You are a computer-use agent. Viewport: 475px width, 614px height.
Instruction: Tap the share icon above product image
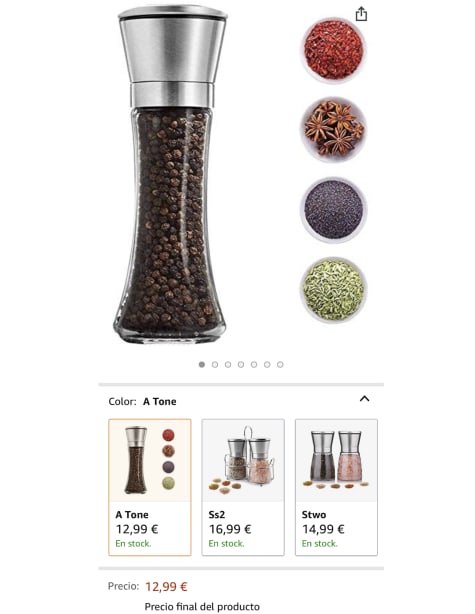click(x=361, y=14)
